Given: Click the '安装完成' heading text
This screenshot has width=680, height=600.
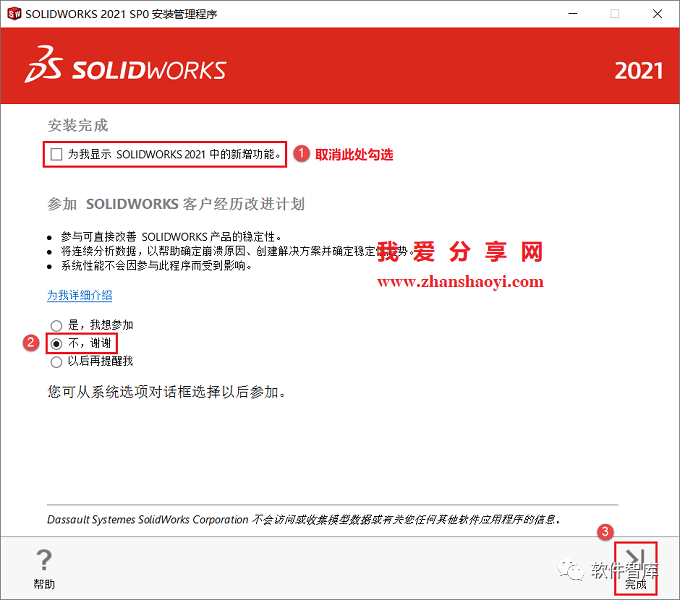Looking at the screenshot, I should pyautogui.click(x=78, y=126).
